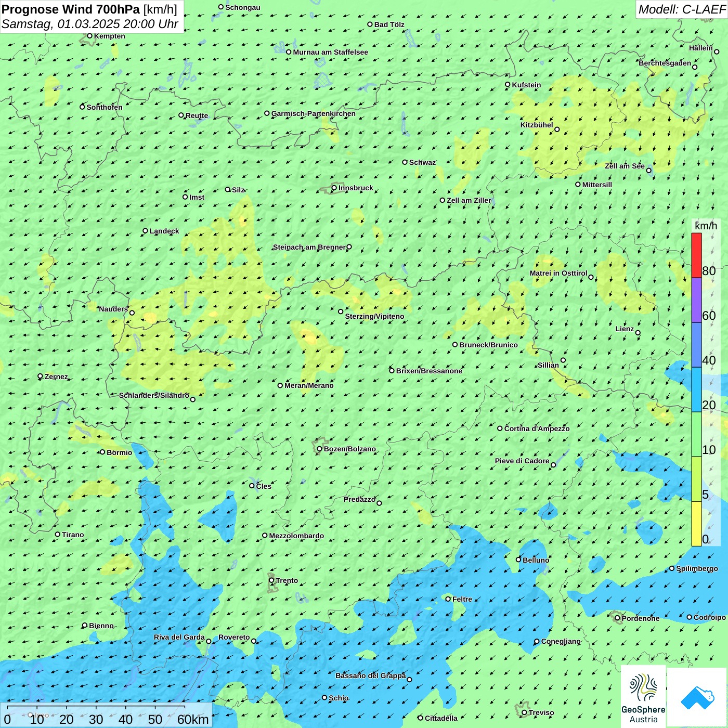Screen dimensions: 728x728
Task: Click the Rovereto label
Action: point(234,637)
